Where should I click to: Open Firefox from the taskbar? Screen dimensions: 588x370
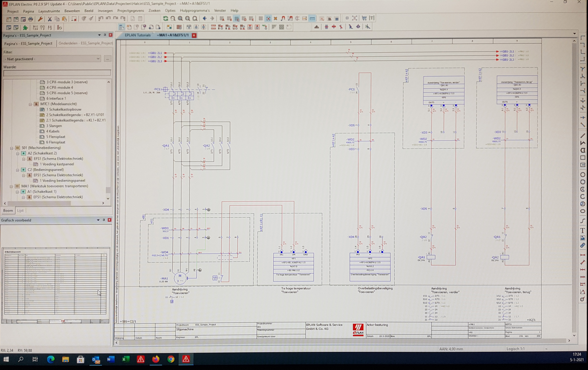156,359
